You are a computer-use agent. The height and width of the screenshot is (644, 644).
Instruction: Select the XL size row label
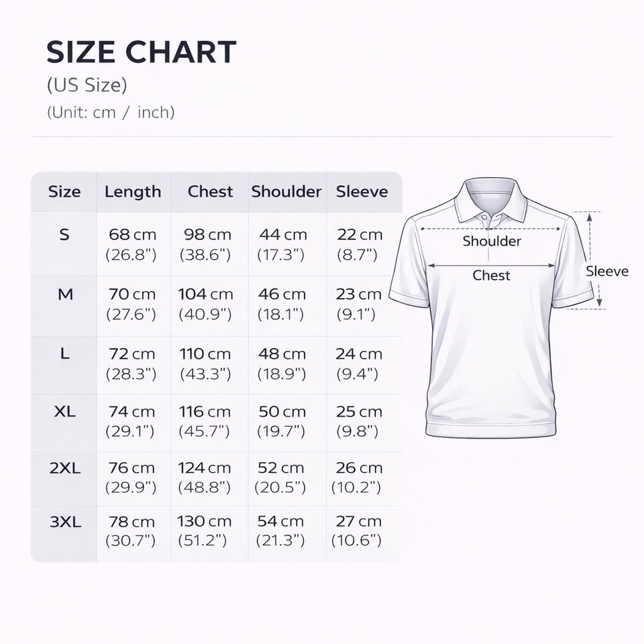point(65,411)
